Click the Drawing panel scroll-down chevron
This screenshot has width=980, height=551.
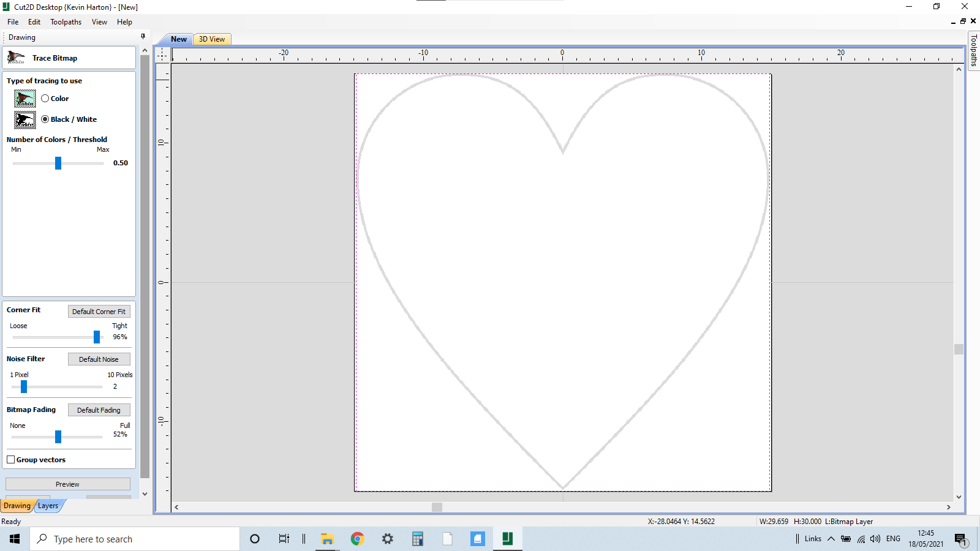(145, 493)
